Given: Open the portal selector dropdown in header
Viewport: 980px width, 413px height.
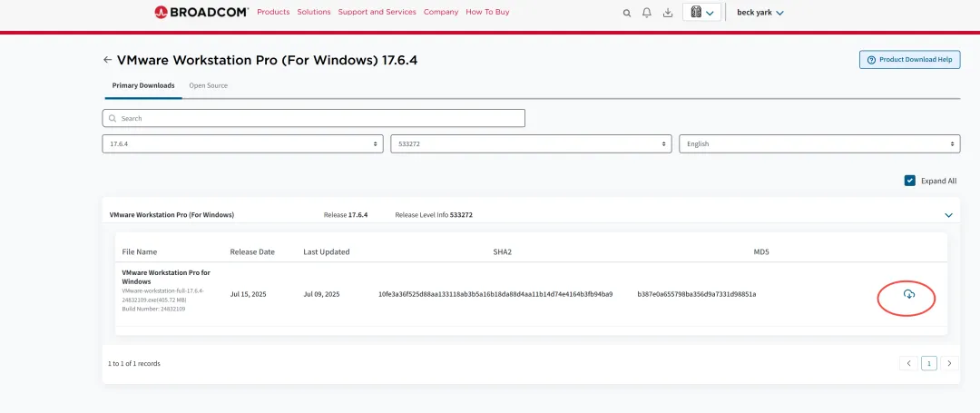Looking at the screenshot, I should (x=701, y=12).
